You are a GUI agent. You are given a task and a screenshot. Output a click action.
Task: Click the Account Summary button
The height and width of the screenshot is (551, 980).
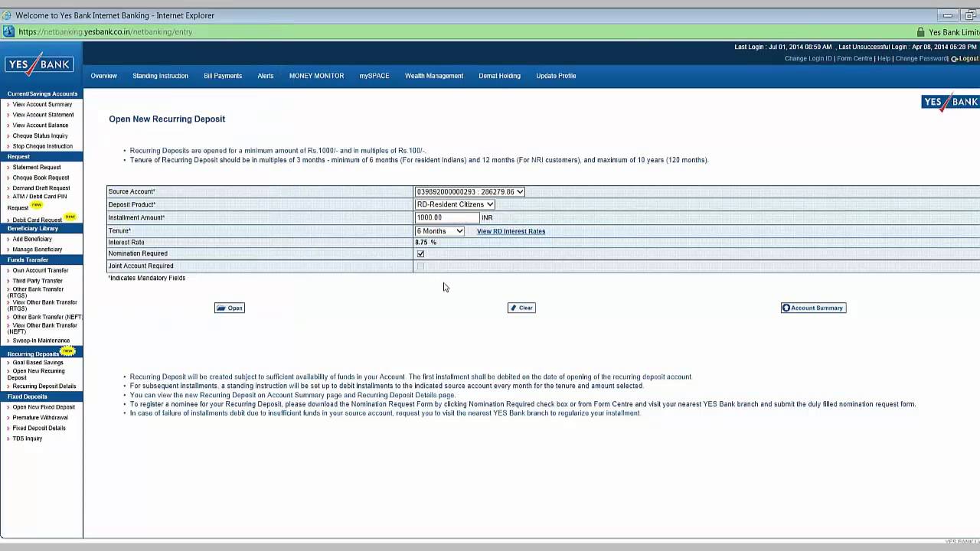[x=813, y=308]
